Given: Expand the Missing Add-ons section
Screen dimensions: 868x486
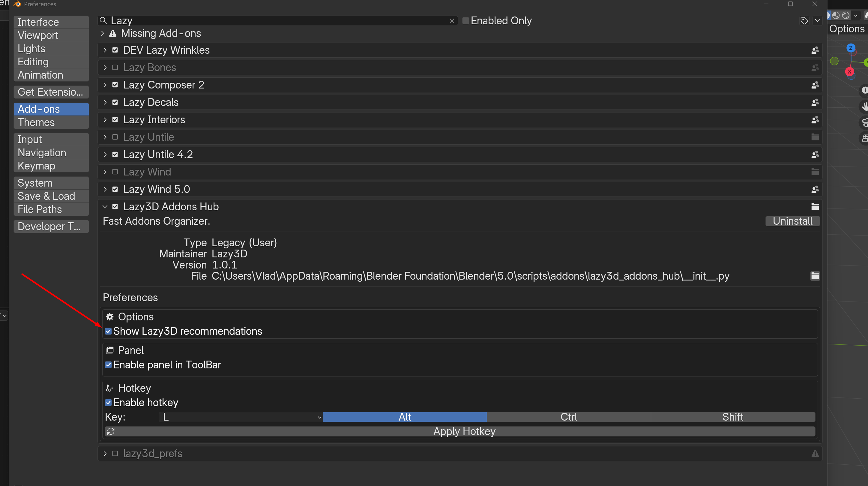Looking at the screenshot, I should (x=103, y=33).
